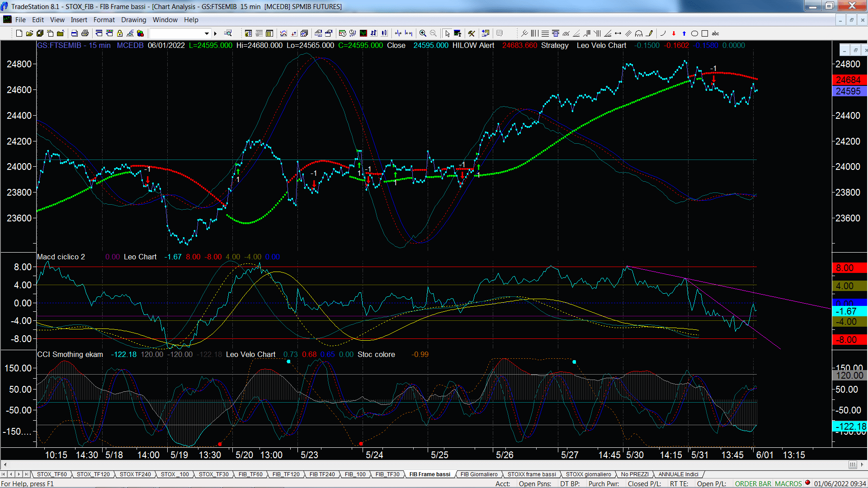Click the last-tab scroll button
Viewport: 868px width, 488px height.
point(27,474)
